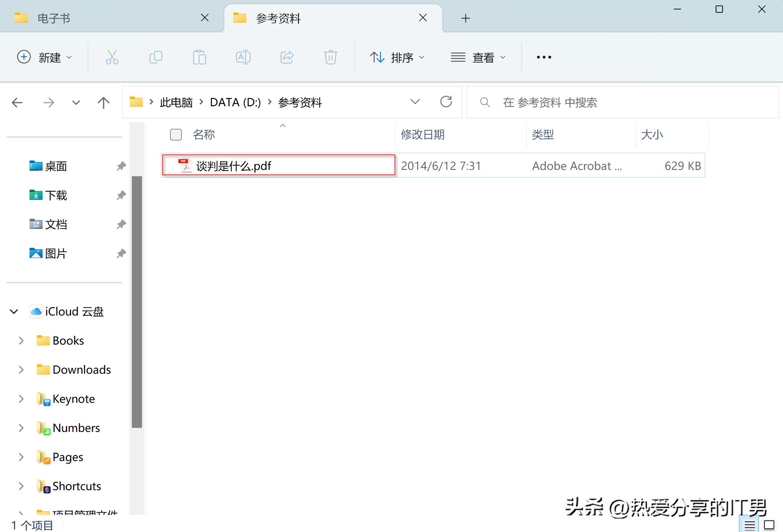Navigate up one folder level

[x=103, y=102]
